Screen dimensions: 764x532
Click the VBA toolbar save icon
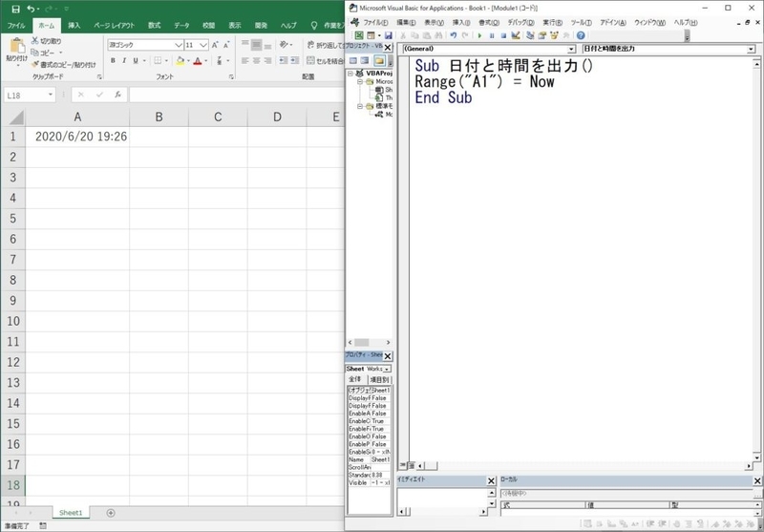pyautogui.click(x=389, y=35)
